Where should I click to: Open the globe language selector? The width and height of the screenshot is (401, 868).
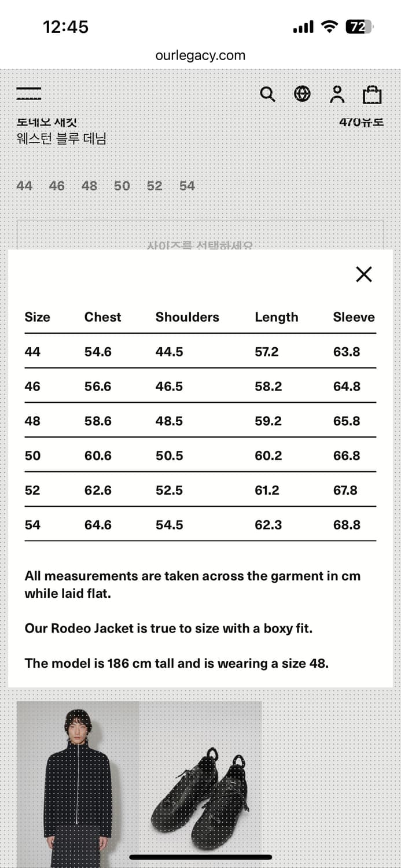tap(302, 94)
